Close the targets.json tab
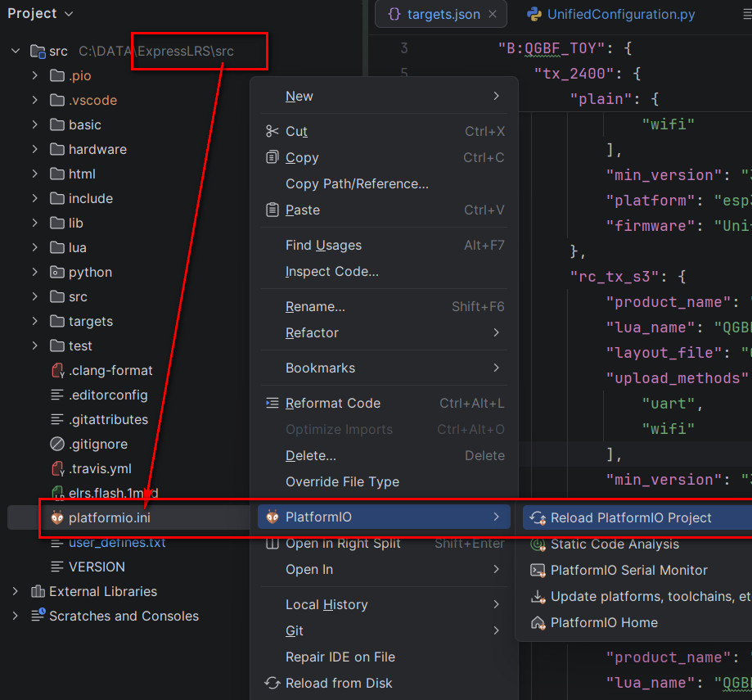 coord(493,14)
